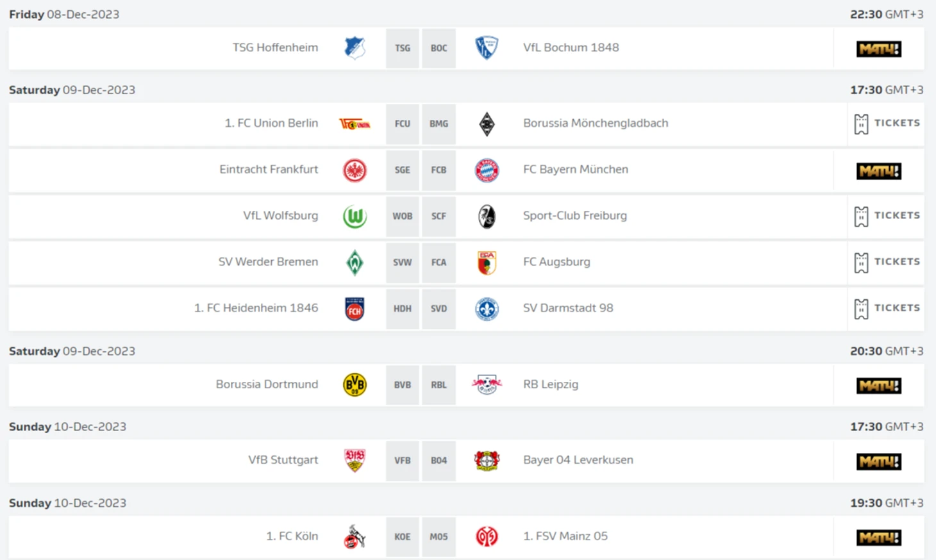Open tickets for Wolfsburg vs Freiburg

pos(887,216)
